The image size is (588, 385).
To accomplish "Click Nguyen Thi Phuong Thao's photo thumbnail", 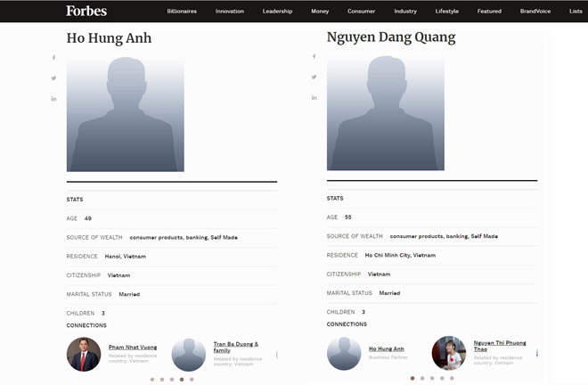I will pyautogui.click(x=449, y=353).
